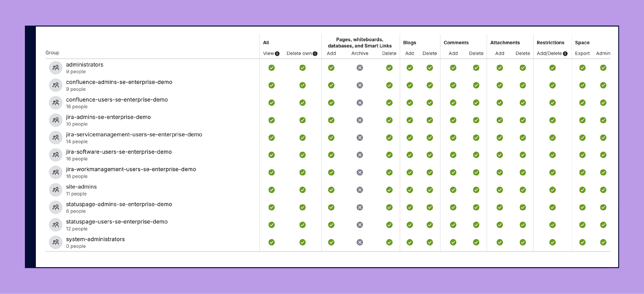Open the info icon beside View header
The height and width of the screenshot is (294, 644).
277,53
